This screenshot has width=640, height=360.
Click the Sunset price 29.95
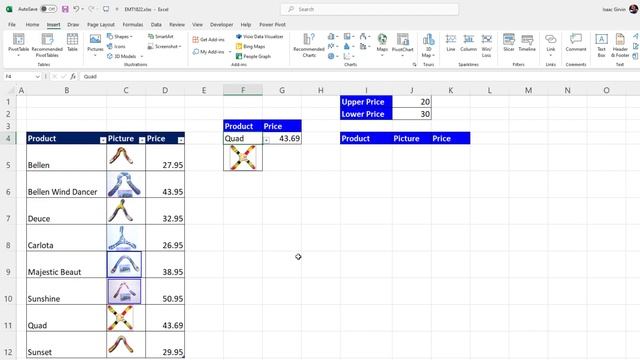point(165,344)
